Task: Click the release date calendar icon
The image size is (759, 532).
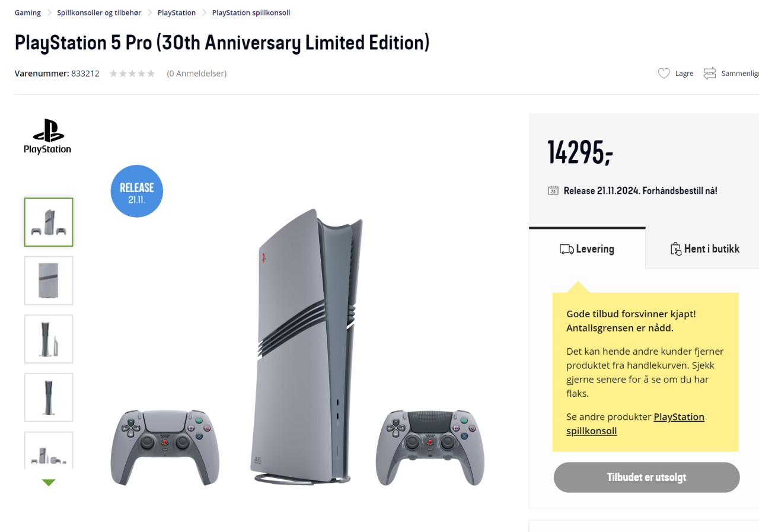Action: point(553,191)
